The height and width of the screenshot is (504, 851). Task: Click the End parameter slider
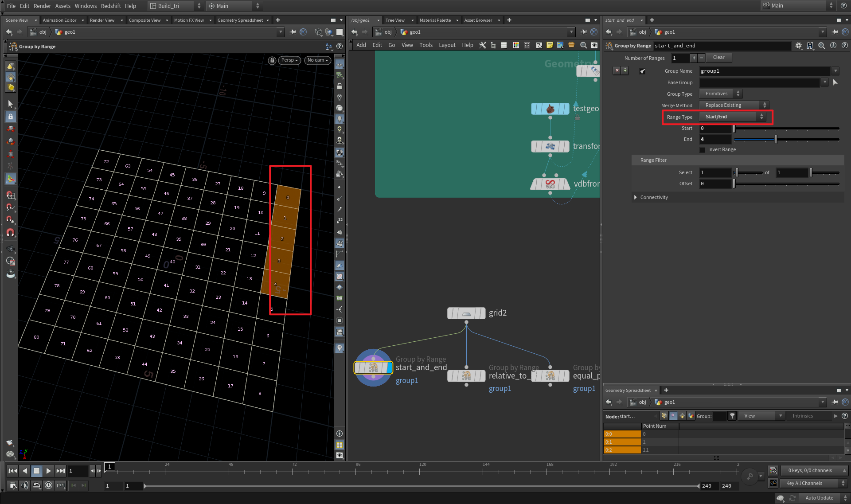[776, 139]
